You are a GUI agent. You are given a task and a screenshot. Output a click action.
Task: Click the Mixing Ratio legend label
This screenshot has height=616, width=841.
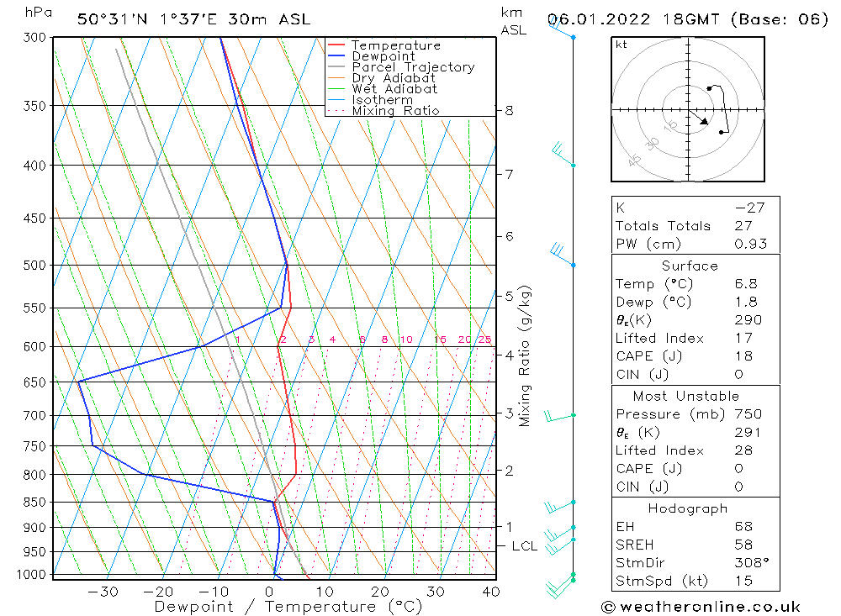tap(395, 111)
